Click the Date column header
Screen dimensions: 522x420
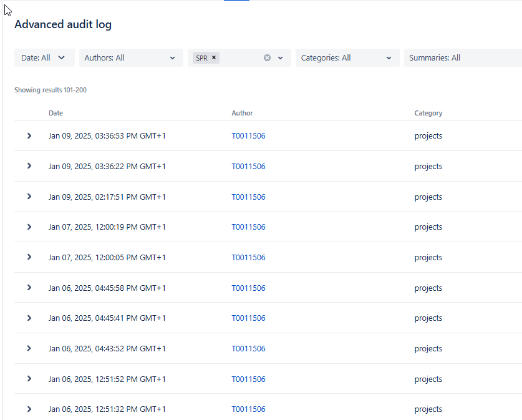[x=56, y=113]
